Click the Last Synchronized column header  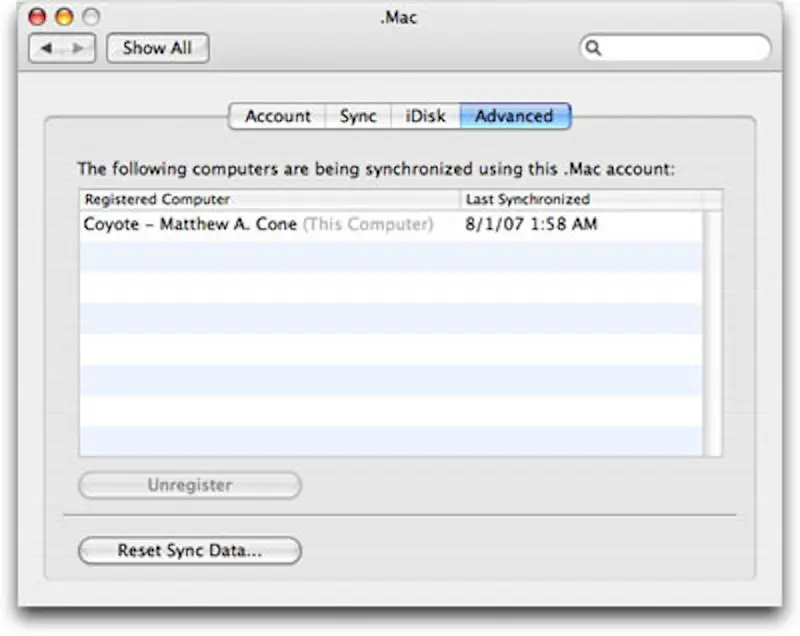(x=526, y=199)
